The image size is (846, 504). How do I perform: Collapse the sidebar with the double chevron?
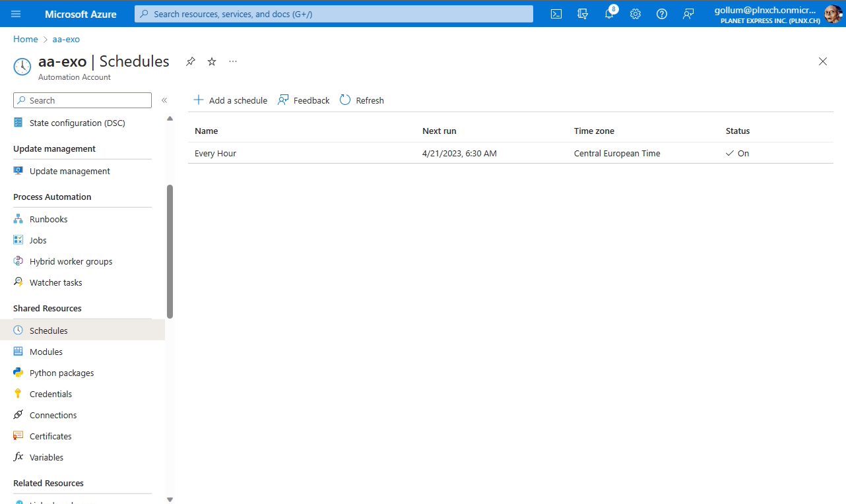[x=164, y=100]
